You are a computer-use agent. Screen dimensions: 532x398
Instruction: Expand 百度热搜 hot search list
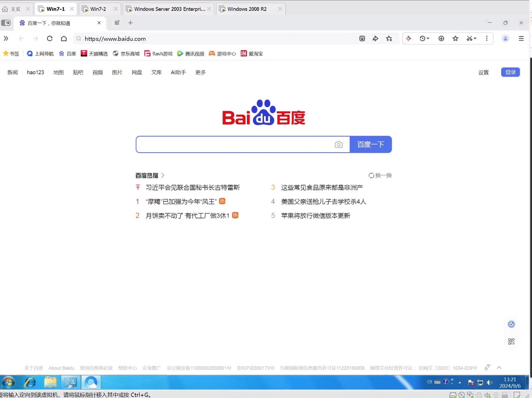click(x=150, y=175)
